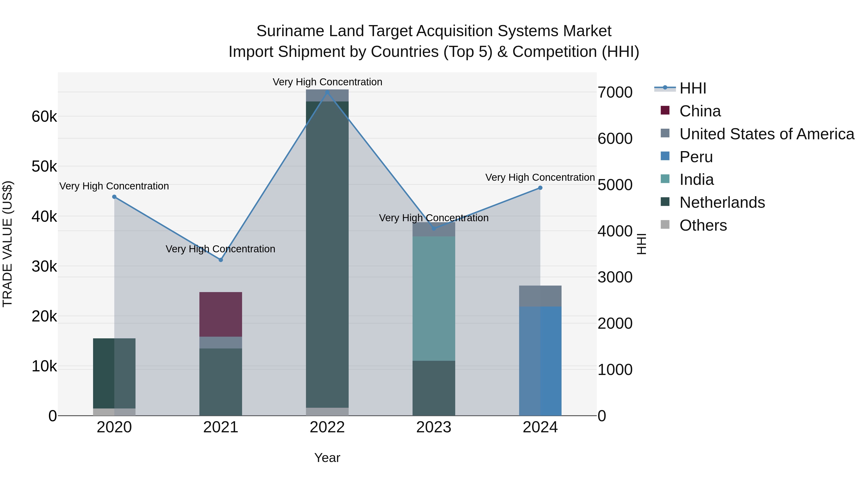Click the 4000 HHI axis tick label
The width and height of the screenshot is (868, 488).
pos(615,231)
